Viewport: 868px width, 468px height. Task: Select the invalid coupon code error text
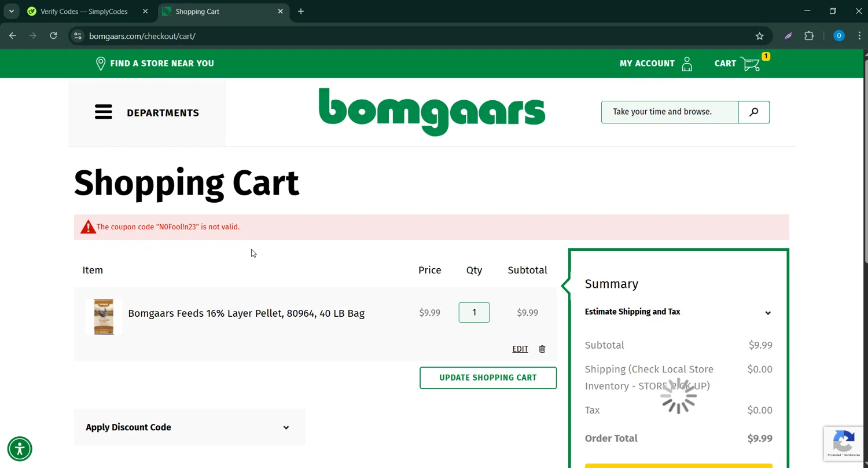point(168,227)
